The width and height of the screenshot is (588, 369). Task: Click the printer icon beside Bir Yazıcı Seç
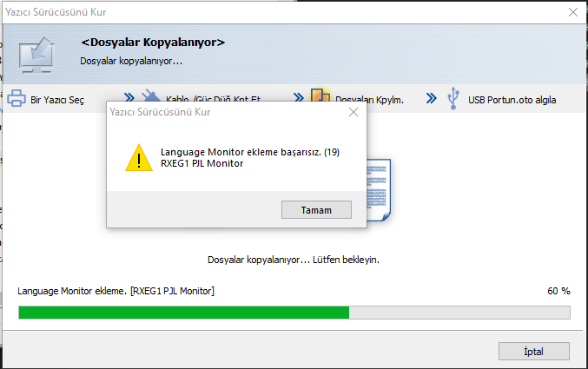[x=17, y=98]
